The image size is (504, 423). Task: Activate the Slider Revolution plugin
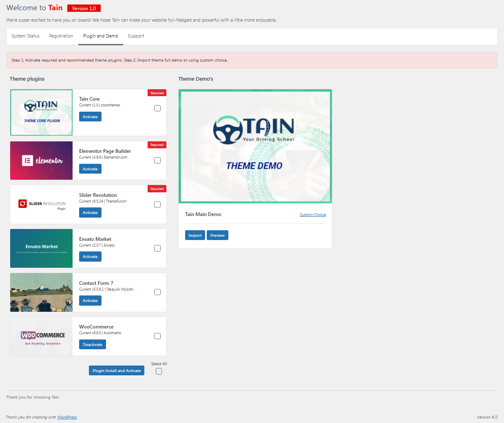[90, 213]
